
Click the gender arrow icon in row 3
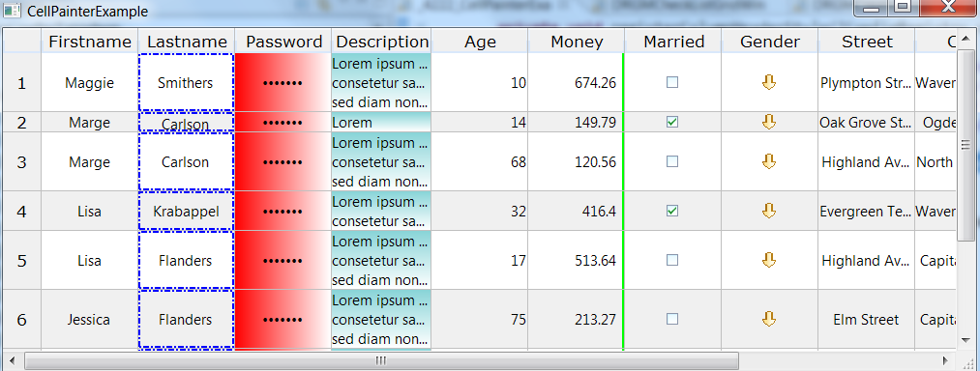tap(769, 161)
